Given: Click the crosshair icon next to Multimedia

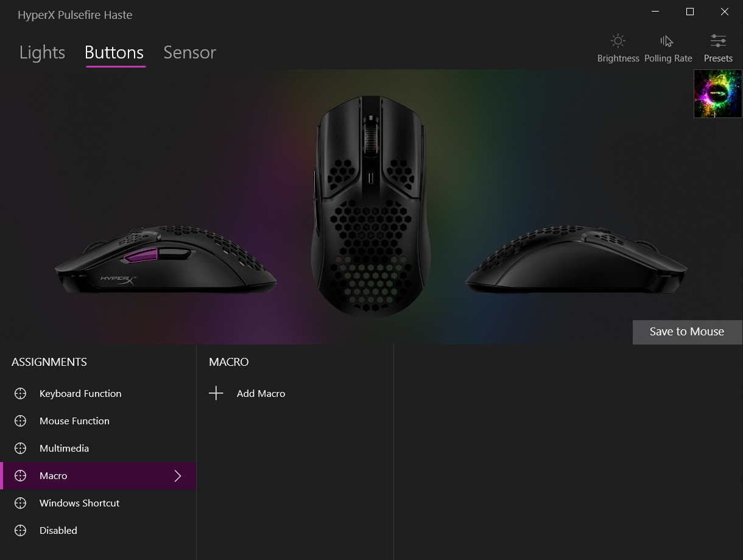Looking at the screenshot, I should point(20,448).
